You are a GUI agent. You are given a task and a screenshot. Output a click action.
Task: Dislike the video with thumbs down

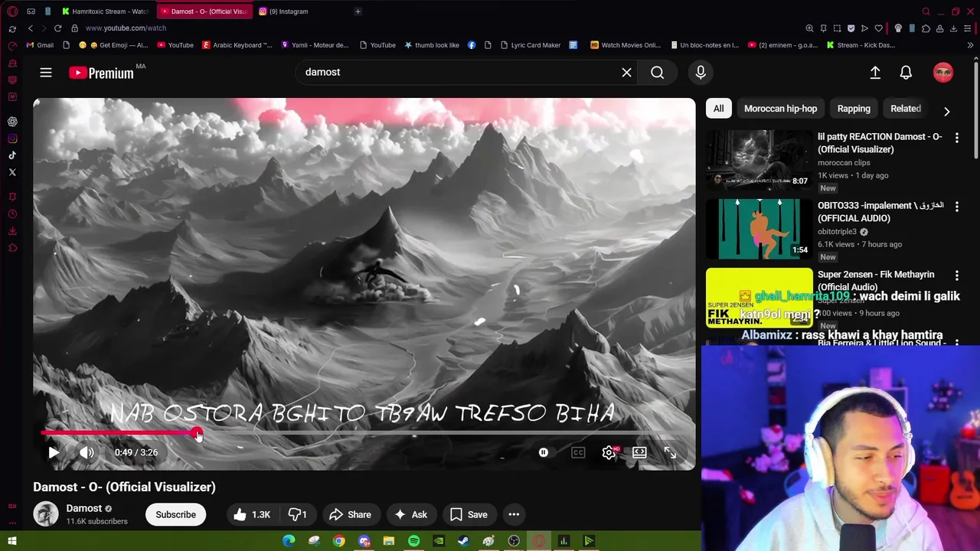click(x=297, y=514)
